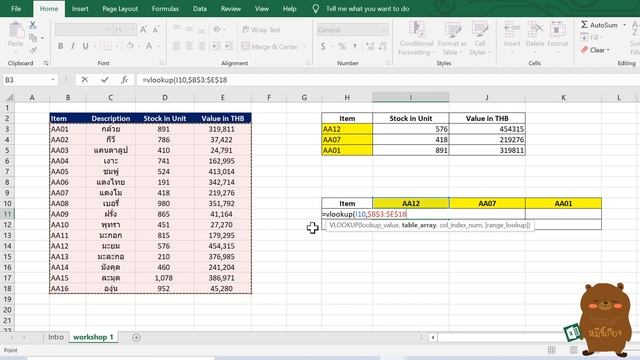Switch to the Page Layout tab
This screenshot has width=640, height=360.
(x=120, y=9)
